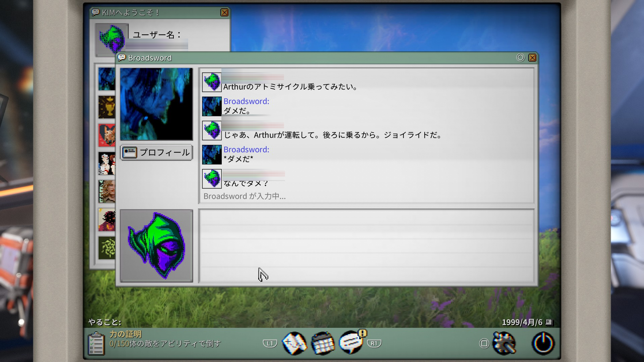Viewport: 644px width, 362px height.
Task: Close the KIMへようこそ window
Action: coord(224,13)
